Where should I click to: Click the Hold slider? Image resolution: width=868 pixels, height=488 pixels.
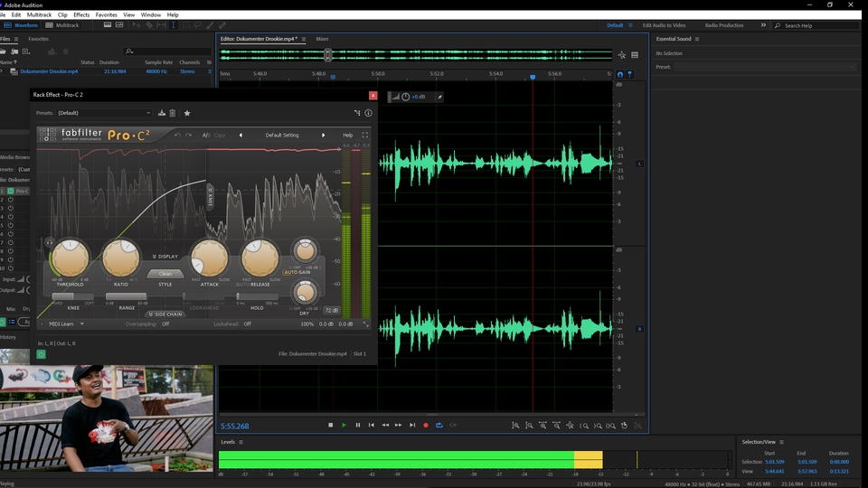point(257,297)
